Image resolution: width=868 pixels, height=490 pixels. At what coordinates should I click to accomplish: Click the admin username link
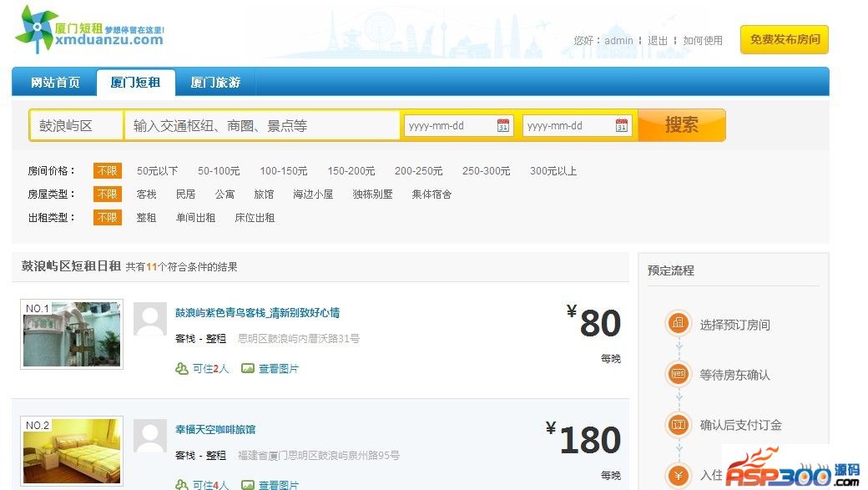618,40
